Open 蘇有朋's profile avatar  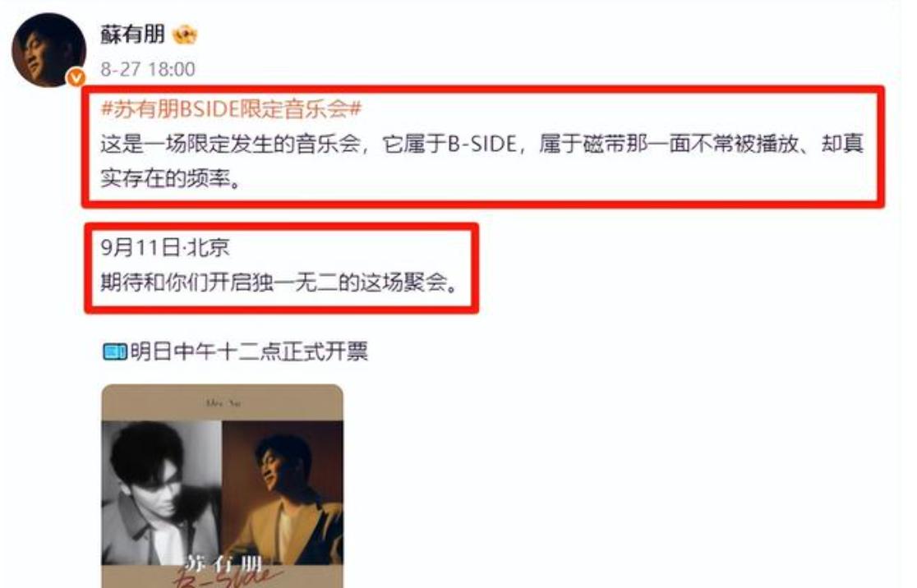pyautogui.click(x=49, y=50)
